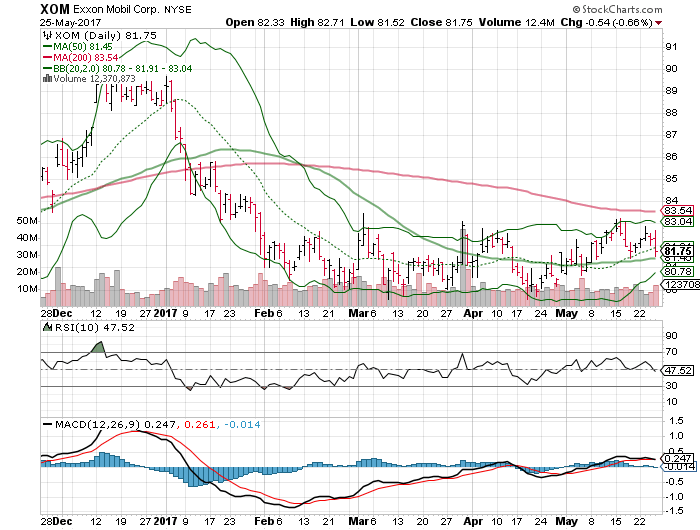Click the Low 81.52 value
Screen dimensions: 700x530
(377, 22)
